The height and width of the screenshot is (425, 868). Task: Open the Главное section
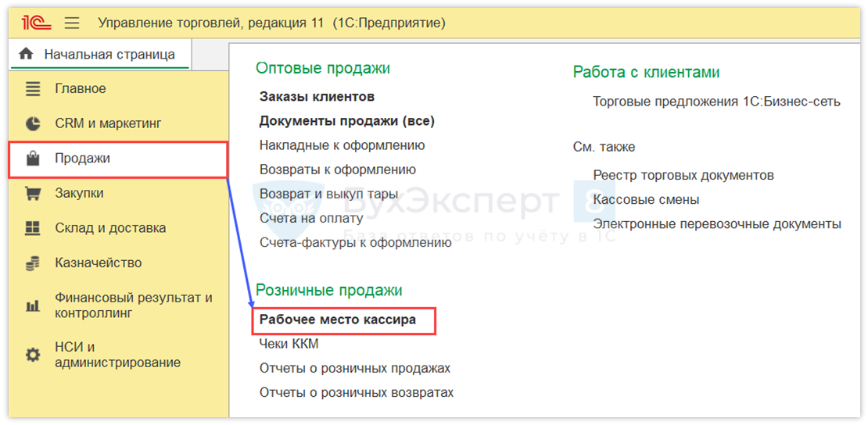pyautogui.click(x=118, y=88)
